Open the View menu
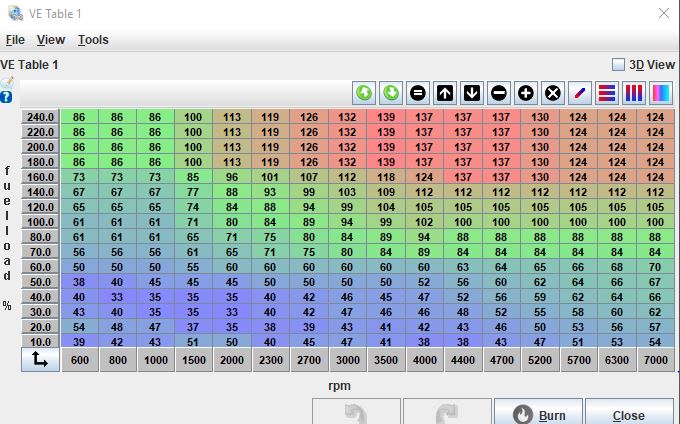680x424 pixels. click(51, 40)
